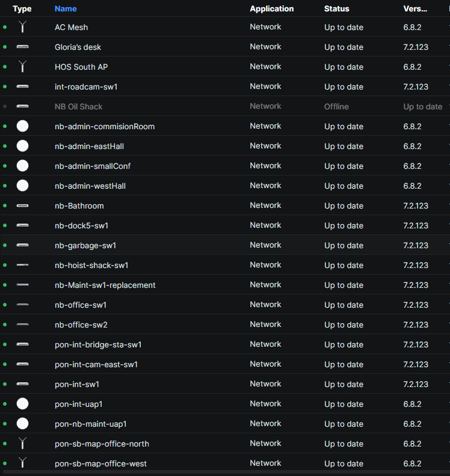450x476 pixels.
Task: Open the pon-int-bridge-sta-sw1 device entry
Action: [98, 344]
